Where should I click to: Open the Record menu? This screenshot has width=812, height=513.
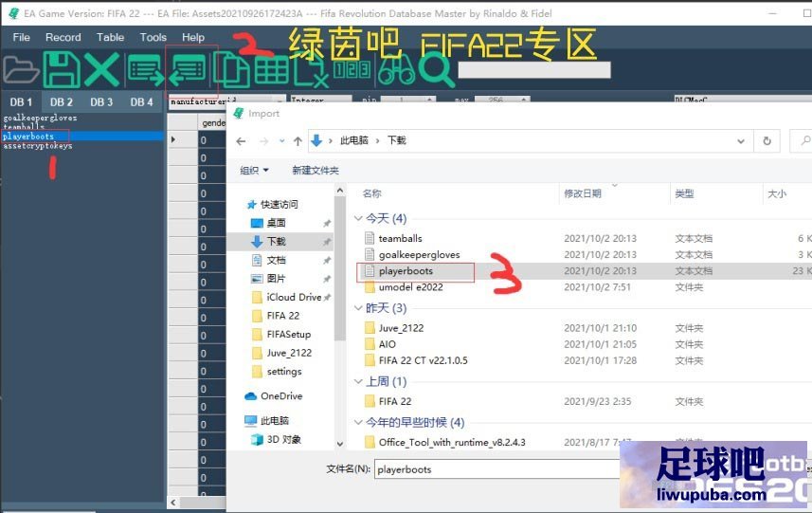[63, 37]
